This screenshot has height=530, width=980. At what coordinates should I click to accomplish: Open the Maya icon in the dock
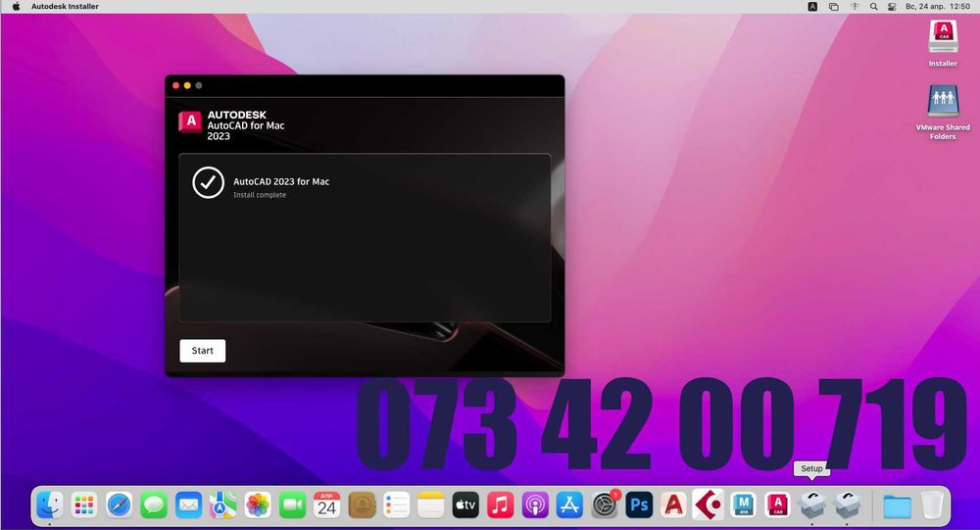(743, 505)
